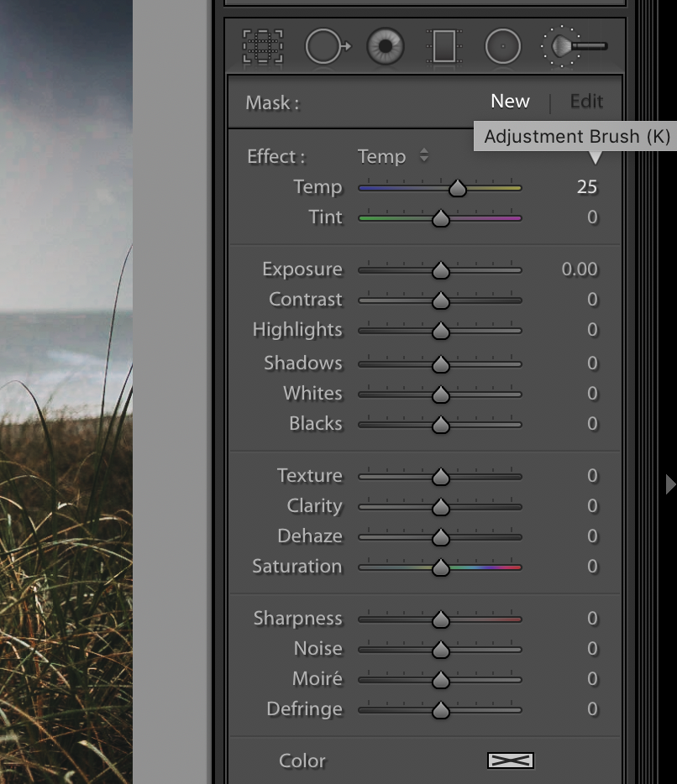Click the Contrast value field
The image size is (677, 784).
(592, 300)
